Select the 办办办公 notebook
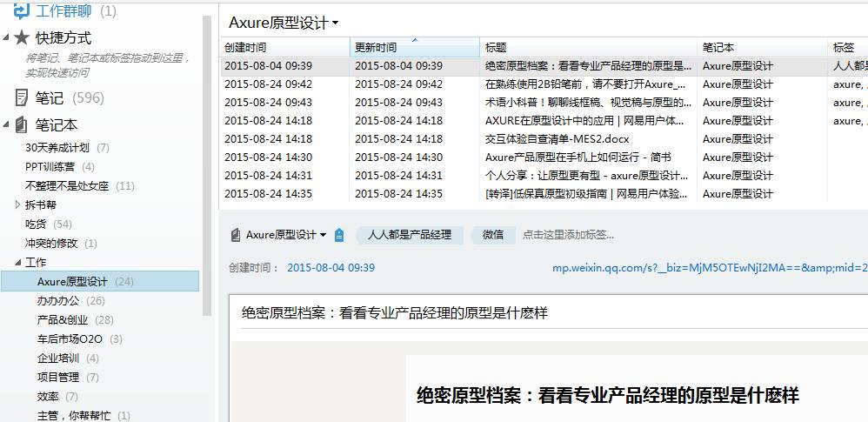This screenshot has height=422, width=868. [70, 301]
